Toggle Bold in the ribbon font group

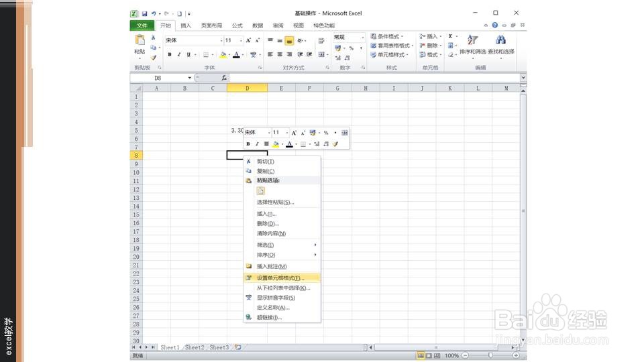(x=170, y=54)
